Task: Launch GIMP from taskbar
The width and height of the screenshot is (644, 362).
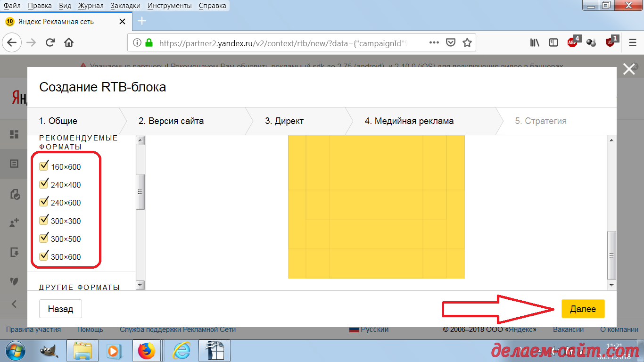Action: click(x=49, y=351)
